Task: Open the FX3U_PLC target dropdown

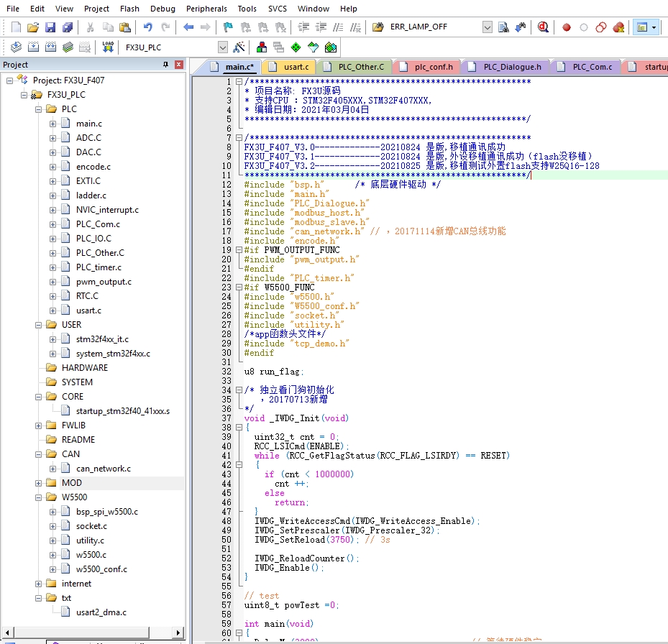Action: click(x=222, y=47)
